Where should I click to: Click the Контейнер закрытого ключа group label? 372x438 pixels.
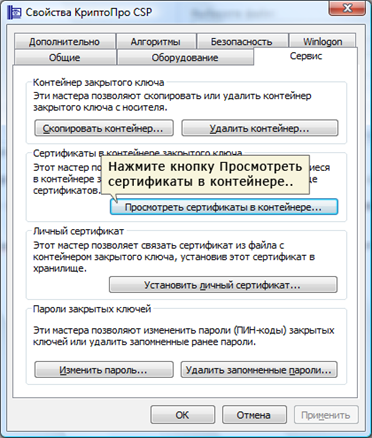[x=99, y=82]
